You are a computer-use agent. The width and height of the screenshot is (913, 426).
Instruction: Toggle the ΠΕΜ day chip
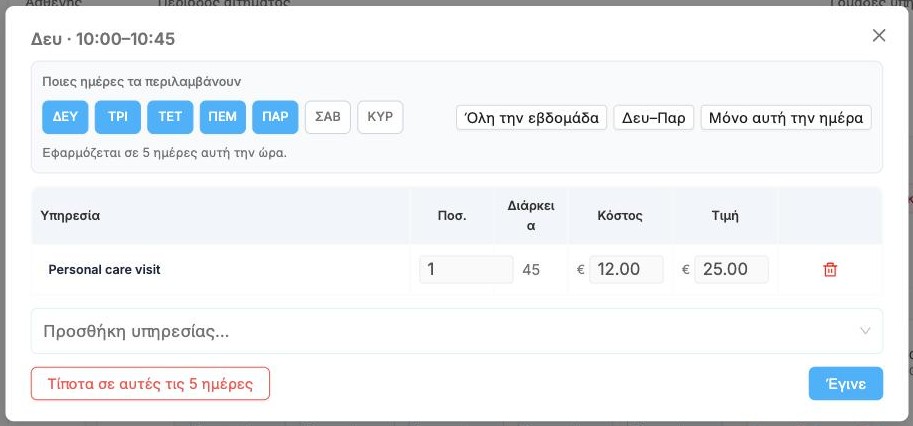click(223, 117)
